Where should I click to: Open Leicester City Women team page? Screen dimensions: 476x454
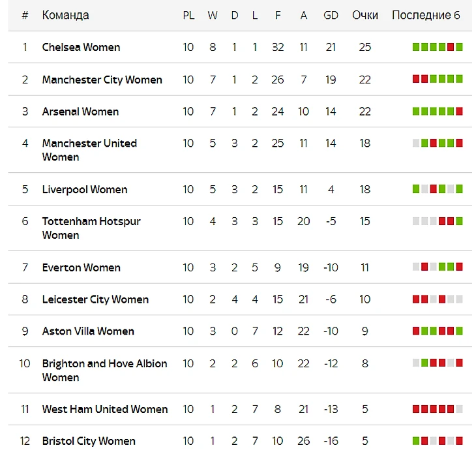95,299
